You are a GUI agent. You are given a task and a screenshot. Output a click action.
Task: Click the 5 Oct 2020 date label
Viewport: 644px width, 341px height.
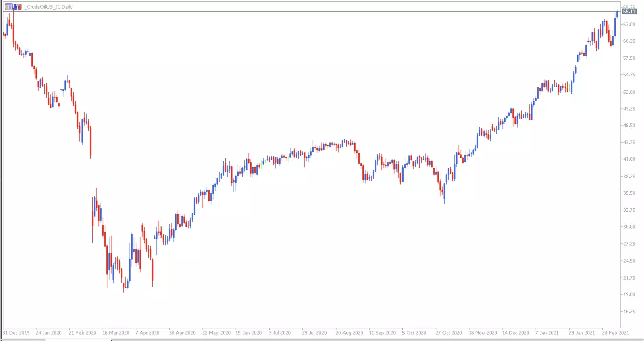[414, 333]
